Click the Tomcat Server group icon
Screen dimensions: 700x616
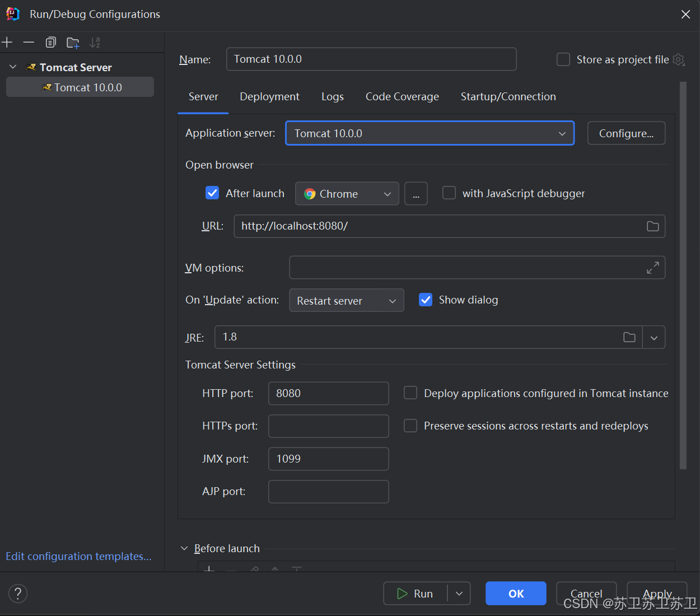pos(32,67)
